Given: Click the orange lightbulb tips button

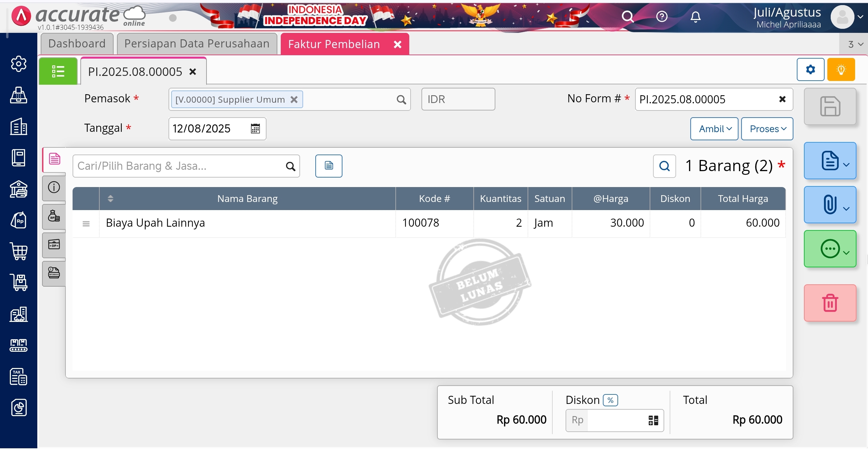Looking at the screenshot, I should [x=841, y=69].
